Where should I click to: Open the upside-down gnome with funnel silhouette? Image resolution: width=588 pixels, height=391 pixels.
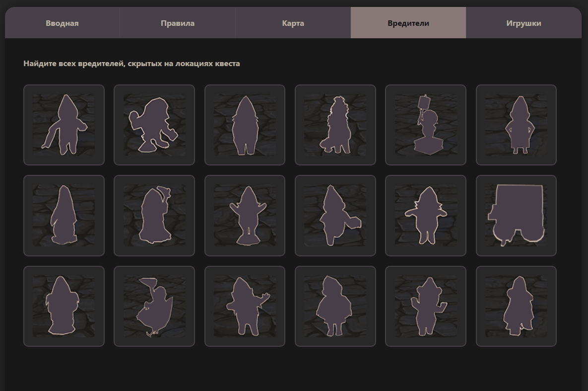click(x=154, y=307)
